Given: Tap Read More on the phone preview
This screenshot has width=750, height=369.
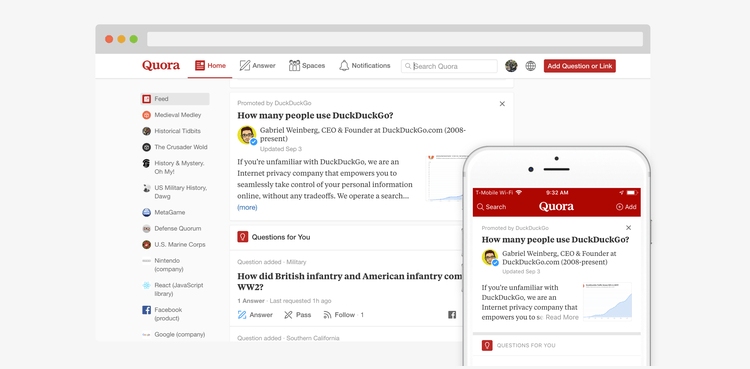Looking at the screenshot, I should point(562,317).
